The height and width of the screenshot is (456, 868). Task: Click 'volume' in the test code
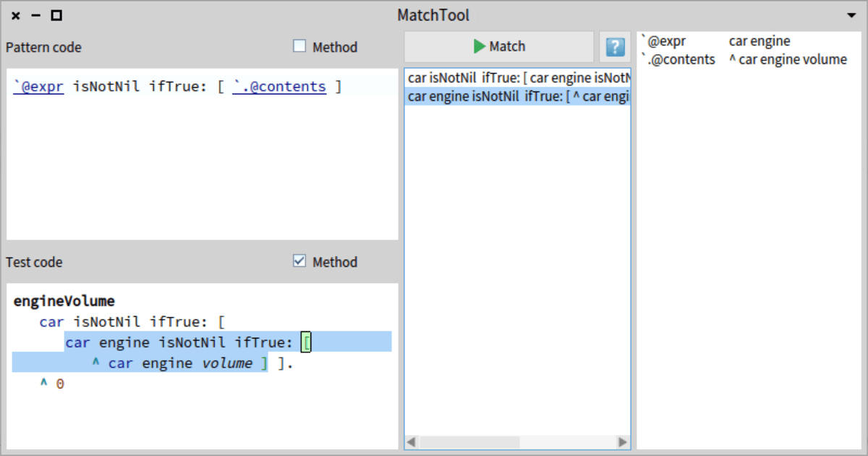pyautogui.click(x=227, y=363)
